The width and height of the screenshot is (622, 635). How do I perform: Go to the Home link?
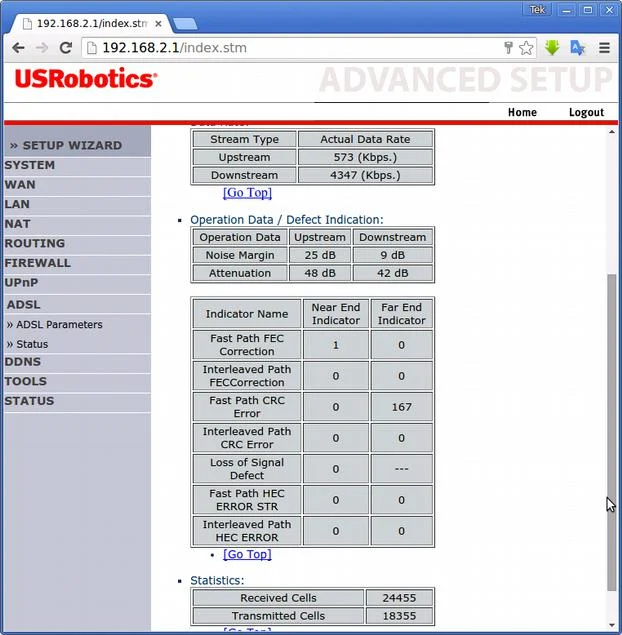tap(522, 112)
